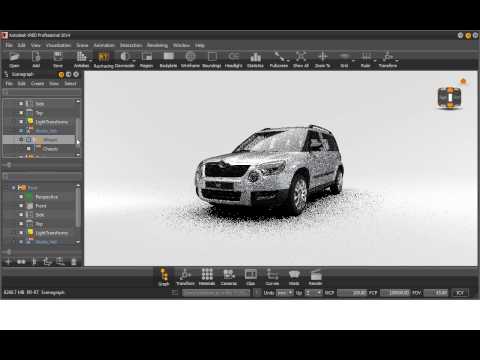The image size is (480, 360).
Task: Toggle the Ruler toolbar icon
Action: pos(366,57)
